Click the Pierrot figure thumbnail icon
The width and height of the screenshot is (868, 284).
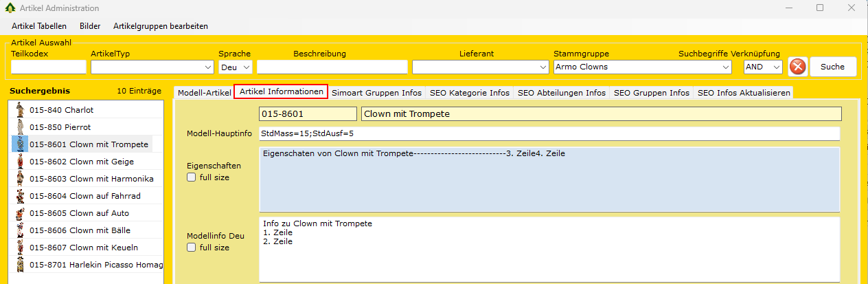tap(20, 127)
